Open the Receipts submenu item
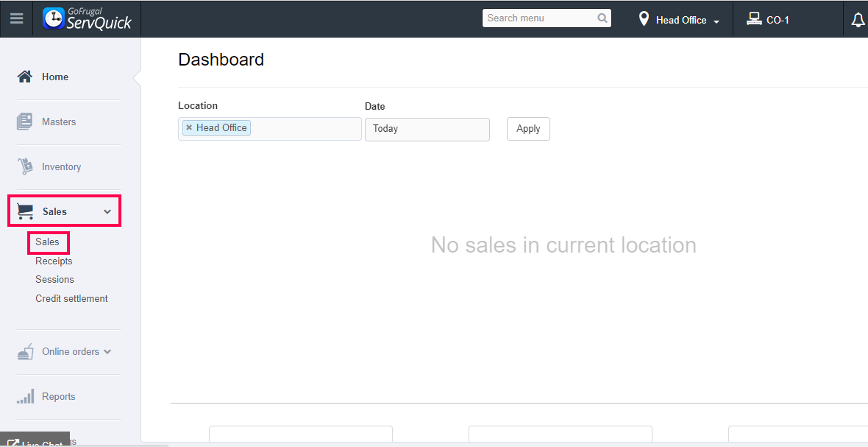 click(54, 261)
